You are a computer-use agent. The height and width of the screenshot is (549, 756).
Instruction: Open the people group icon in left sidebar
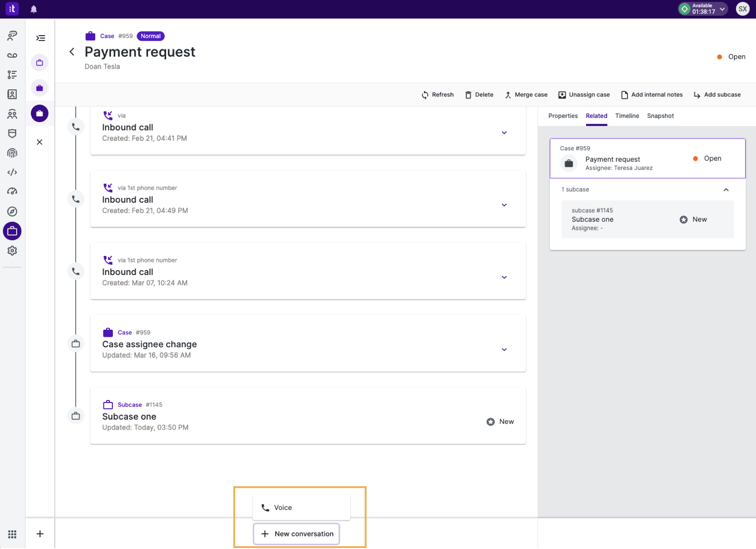click(12, 114)
